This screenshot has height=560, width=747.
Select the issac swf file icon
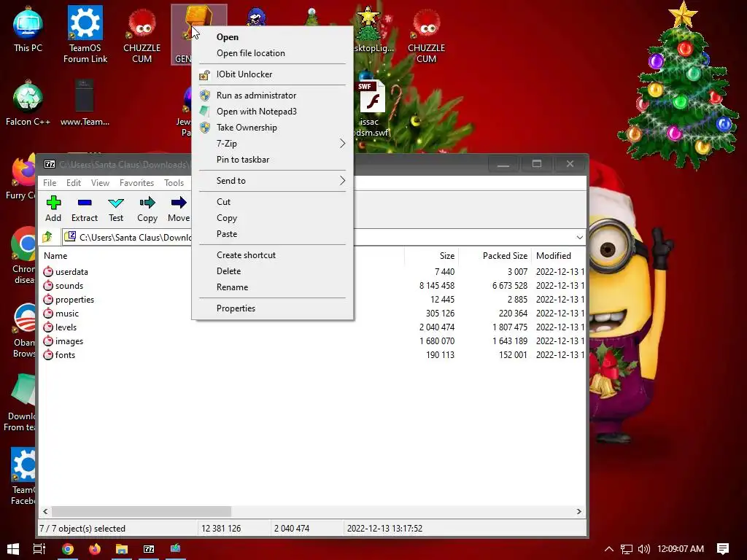[x=371, y=109]
